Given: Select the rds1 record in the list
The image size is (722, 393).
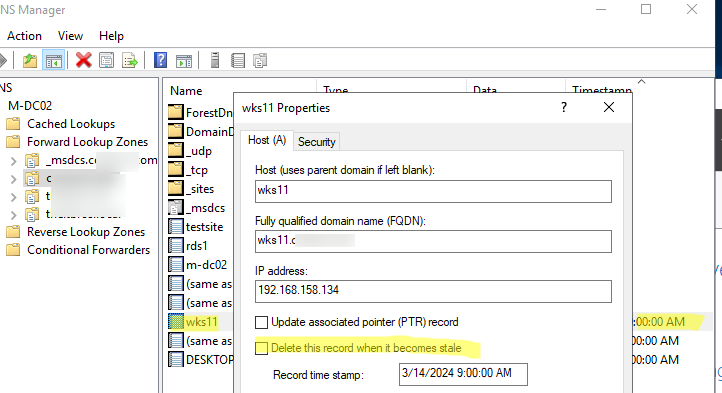Looking at the screenshot, I should point(197,246).
